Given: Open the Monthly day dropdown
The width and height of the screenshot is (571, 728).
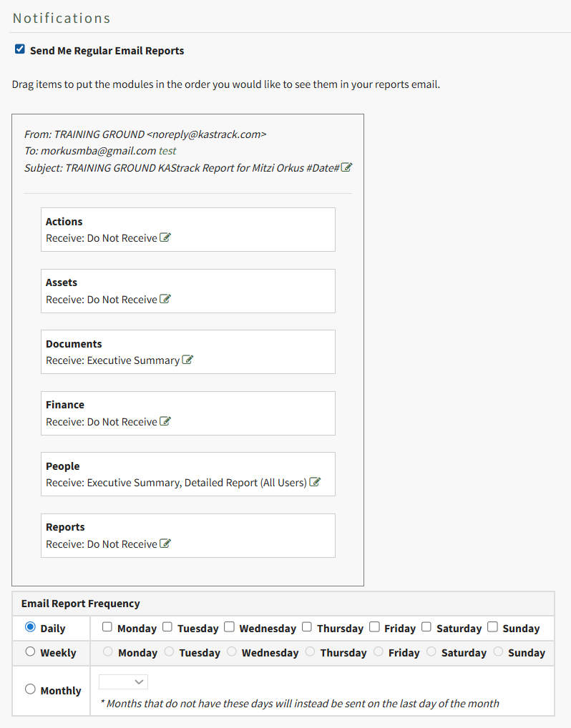Looking at the screenshot, I should 123,682.
